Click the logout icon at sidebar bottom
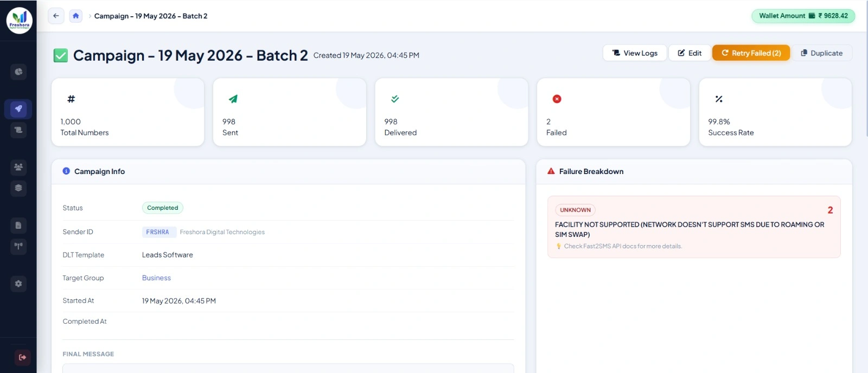868x373 pixels. [x=22, y=357]
